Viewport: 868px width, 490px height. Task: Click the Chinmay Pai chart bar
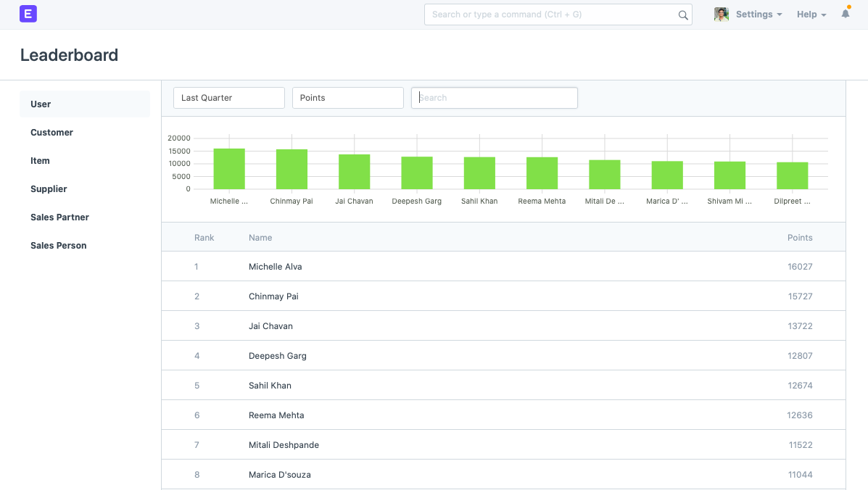[x=292, y=169]
